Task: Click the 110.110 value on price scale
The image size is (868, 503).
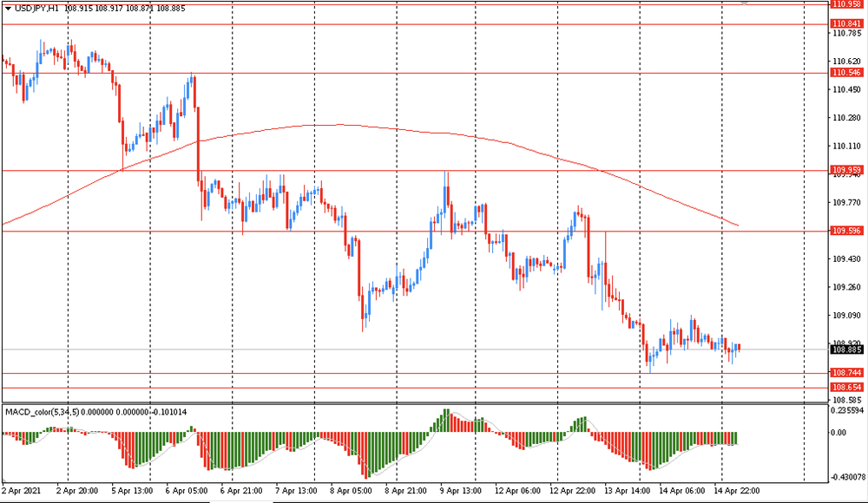Action: pyautogui.click(x=847, y=146)
